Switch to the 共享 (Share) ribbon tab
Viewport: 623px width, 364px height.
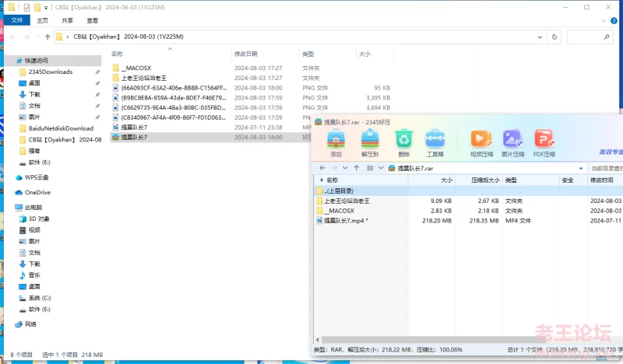click(x=68, y=20)
